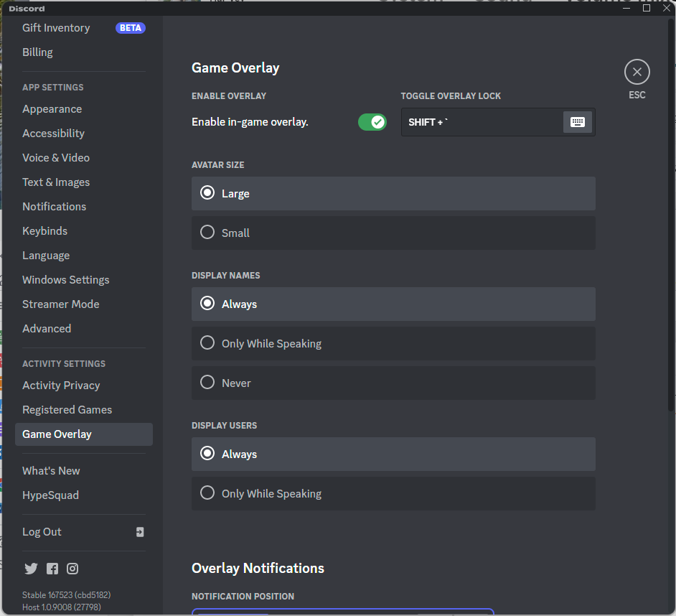The image size is (676, 616).
Task: Open Billing settings
Action: 37,52
